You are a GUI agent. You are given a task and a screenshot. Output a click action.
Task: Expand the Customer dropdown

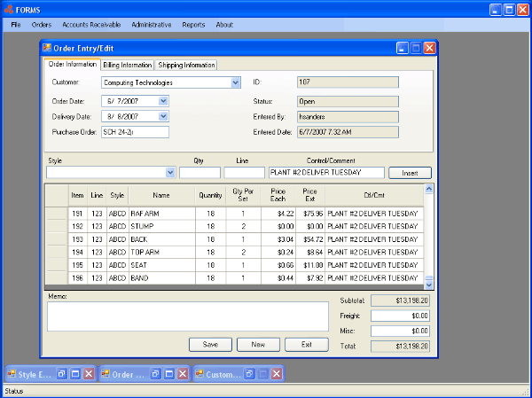pyautogui.click(x=236, y=82)
